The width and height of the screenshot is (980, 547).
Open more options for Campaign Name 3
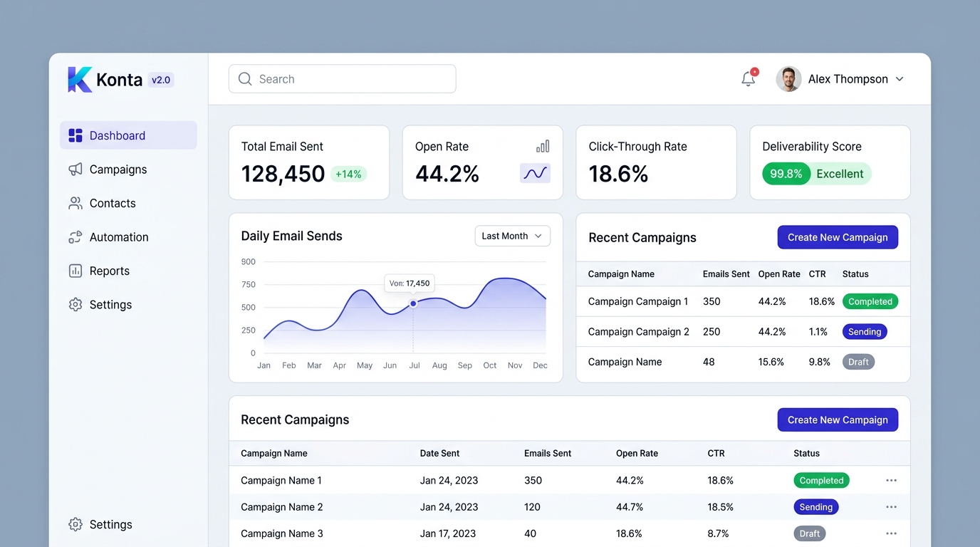[891, 533]
